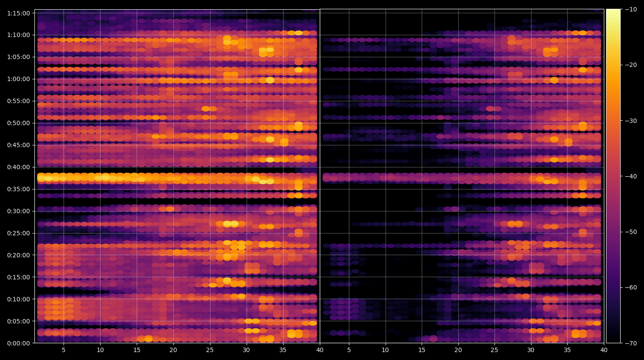Select the 0:35:00 y-axis tick label
644x360 pixels.
coord(19,189)
